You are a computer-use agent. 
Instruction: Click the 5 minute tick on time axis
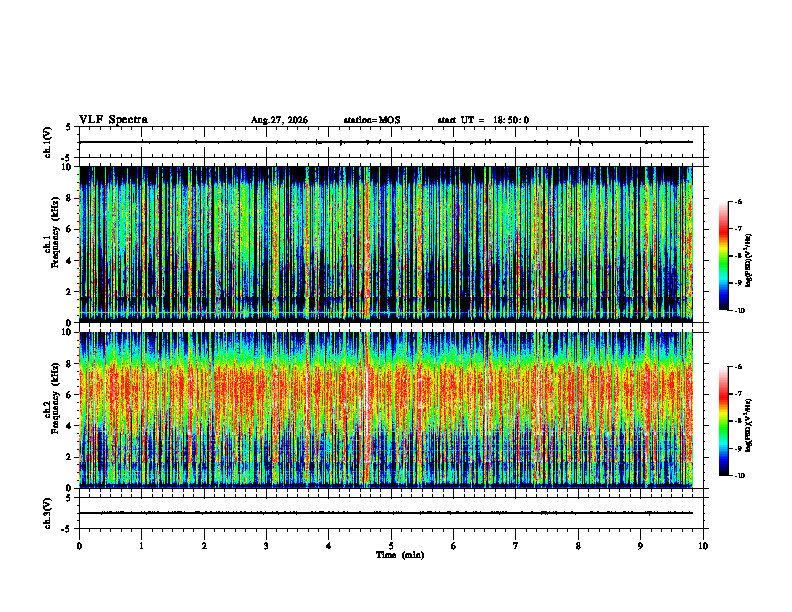tap(391, 546)
